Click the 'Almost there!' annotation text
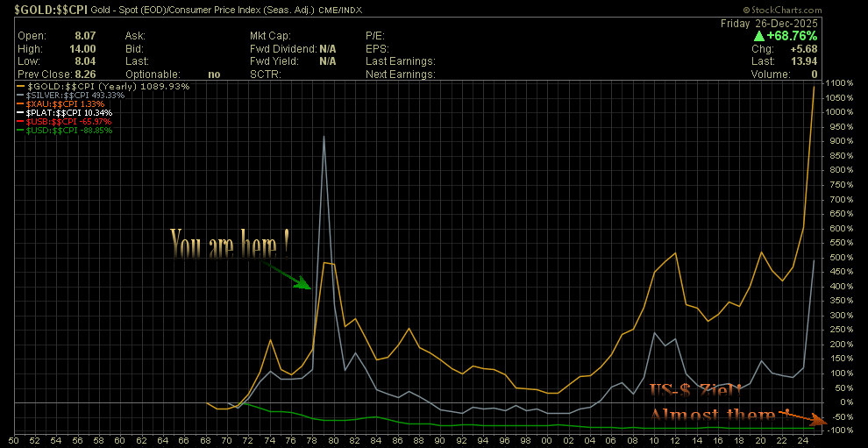Image resolution: width=868 pixels, height=448 pixels. pyautogui.click(x=715, y=416)
